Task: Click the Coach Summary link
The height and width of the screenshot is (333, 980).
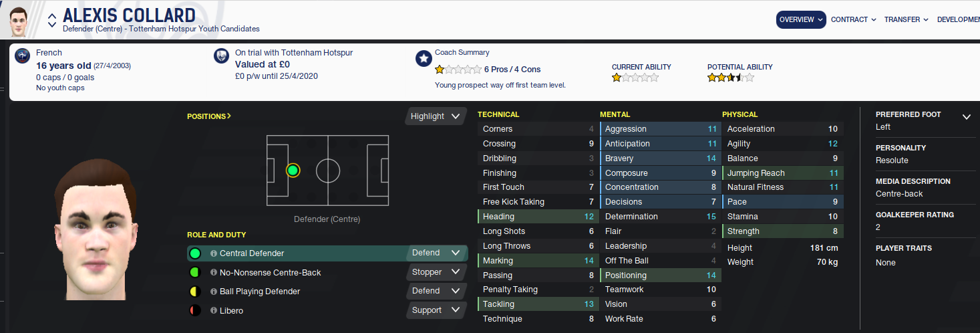Action: (x=462, y=52)
